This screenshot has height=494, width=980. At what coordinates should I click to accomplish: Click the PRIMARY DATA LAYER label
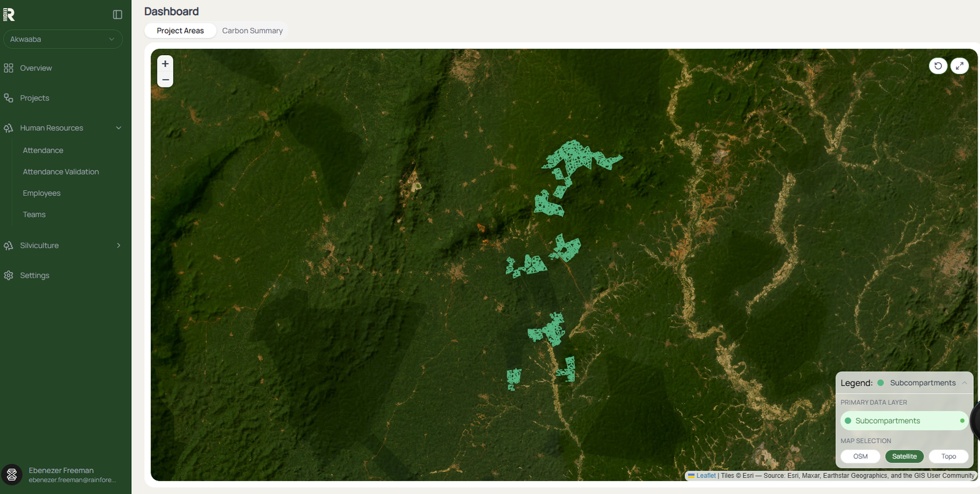coord(873,402)
